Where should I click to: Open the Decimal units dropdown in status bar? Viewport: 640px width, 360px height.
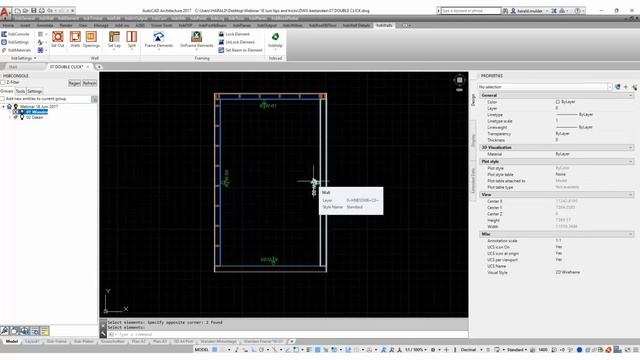pos(481,350)
